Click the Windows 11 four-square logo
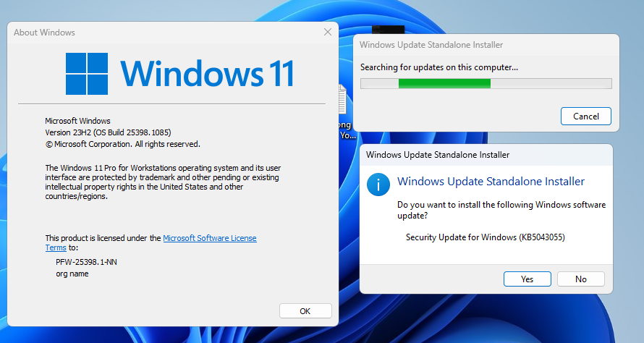This screenshot has width=644, height=343. tap(87, 74)
